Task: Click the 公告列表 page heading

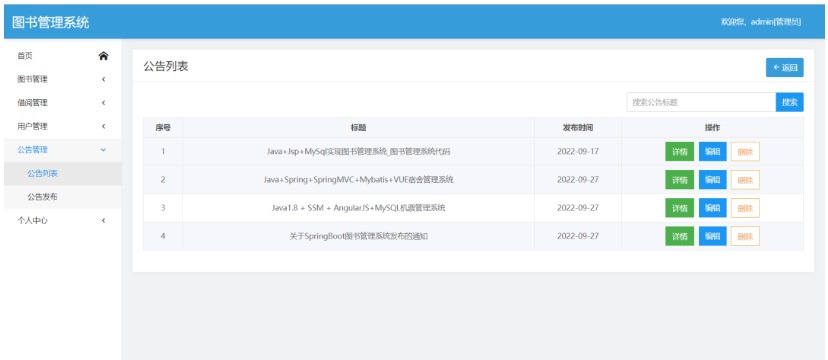Action: click(166, 67)
